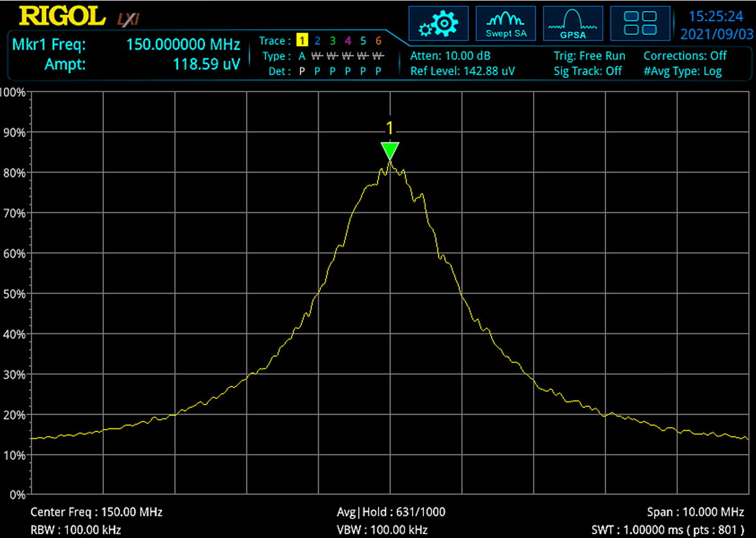Select trace 6 in trace list
The image size is (756, 538).
pos(378,41)
